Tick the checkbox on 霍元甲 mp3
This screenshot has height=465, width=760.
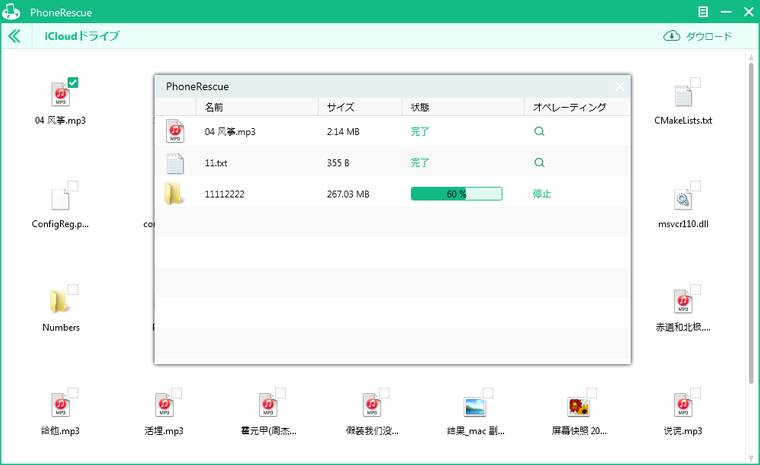280,393
